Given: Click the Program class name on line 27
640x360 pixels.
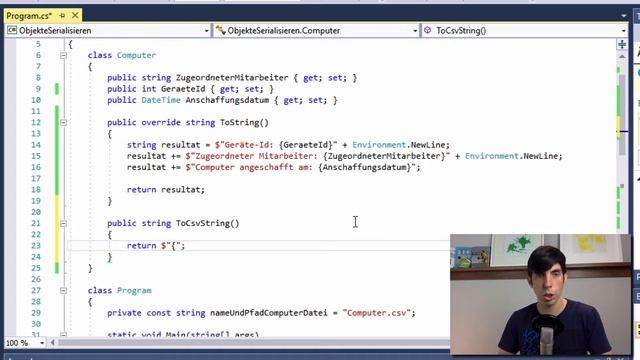Looking at the screenshot, I should (134, 291).
